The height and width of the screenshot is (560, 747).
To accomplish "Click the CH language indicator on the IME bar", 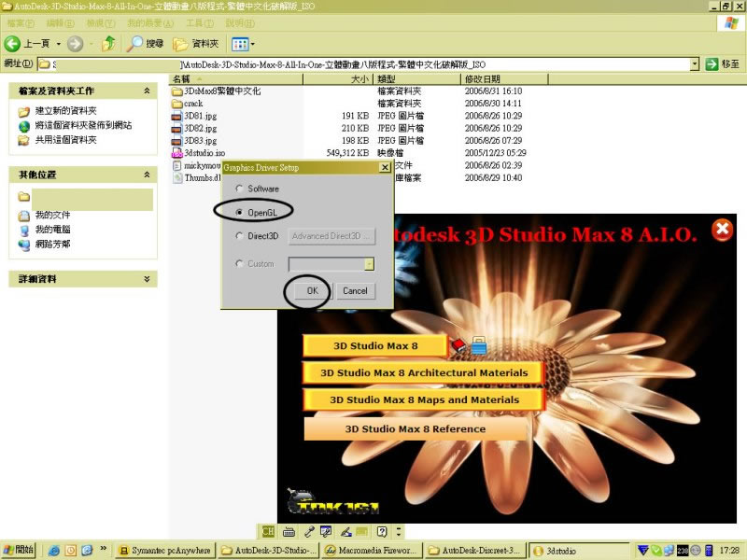I will coord(268,531).
